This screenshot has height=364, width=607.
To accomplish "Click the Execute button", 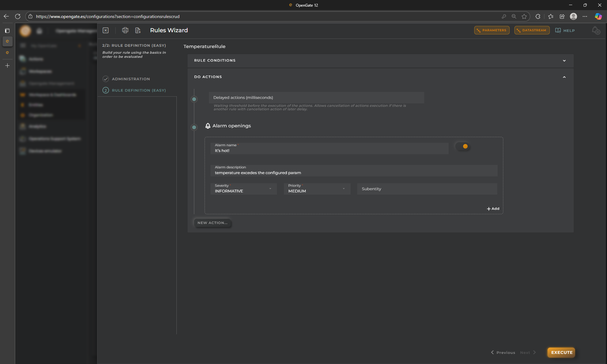I will click(x=561, y=352).
